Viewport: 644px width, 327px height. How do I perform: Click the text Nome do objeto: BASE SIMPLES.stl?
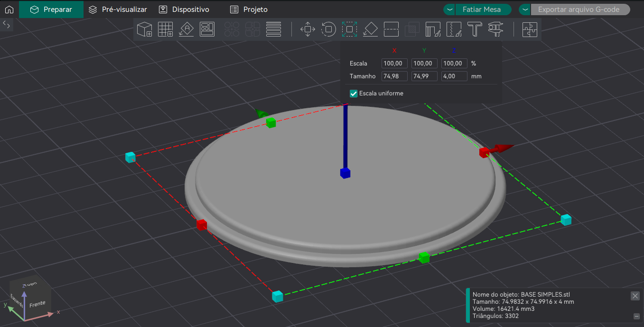click(521, 295)
